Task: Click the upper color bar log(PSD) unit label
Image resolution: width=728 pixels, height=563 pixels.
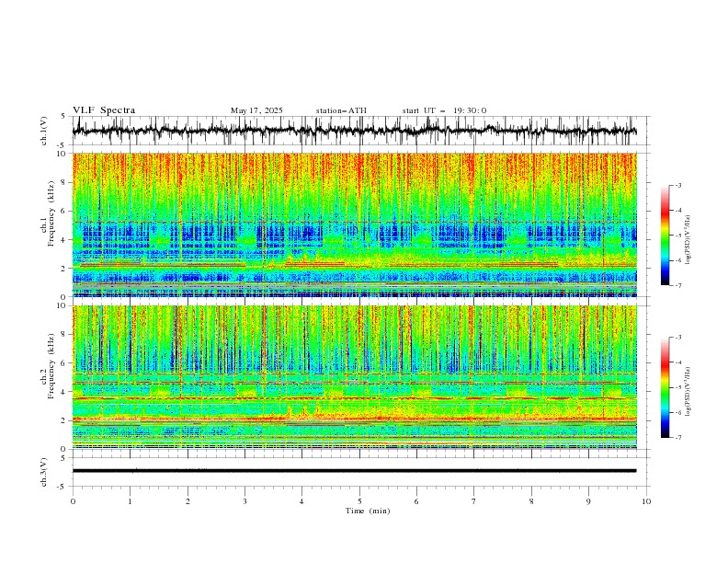Action: pyautogui.click(x=688, y=240)
